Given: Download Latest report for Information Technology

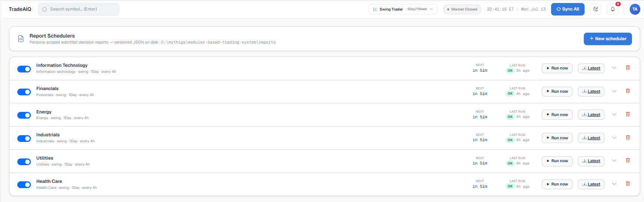Looking at the screenshot, I should pyautogui.click(x=591, y=68).
